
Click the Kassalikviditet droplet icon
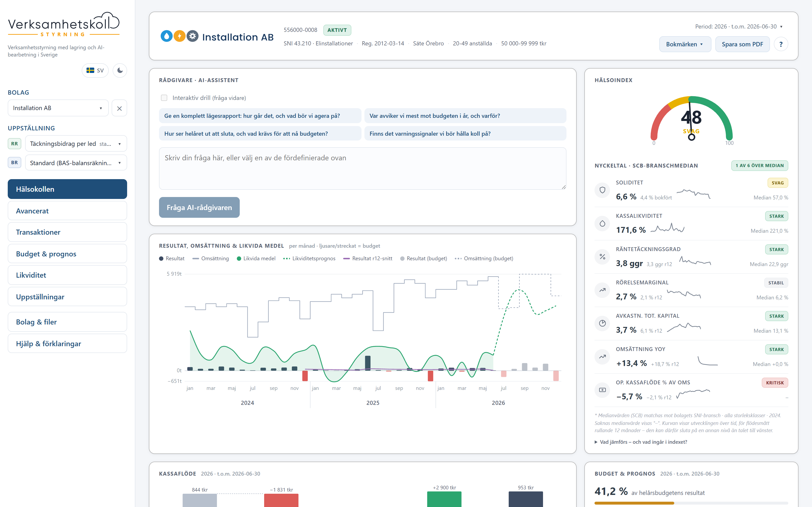click(x=602, y=223)
